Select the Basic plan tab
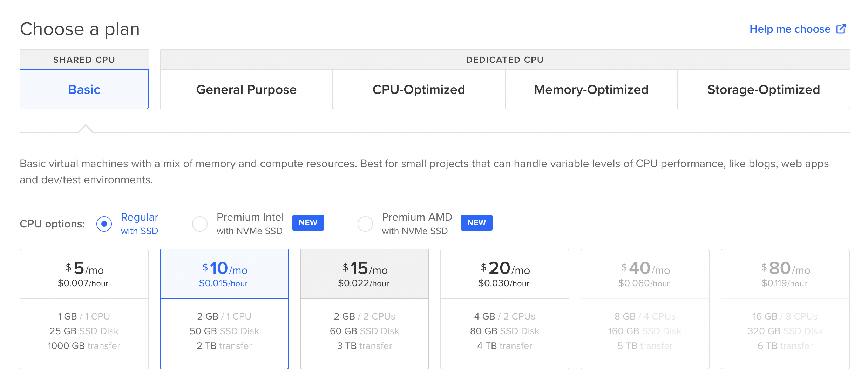This screenshot has height=391, width=868. (84, 89)
